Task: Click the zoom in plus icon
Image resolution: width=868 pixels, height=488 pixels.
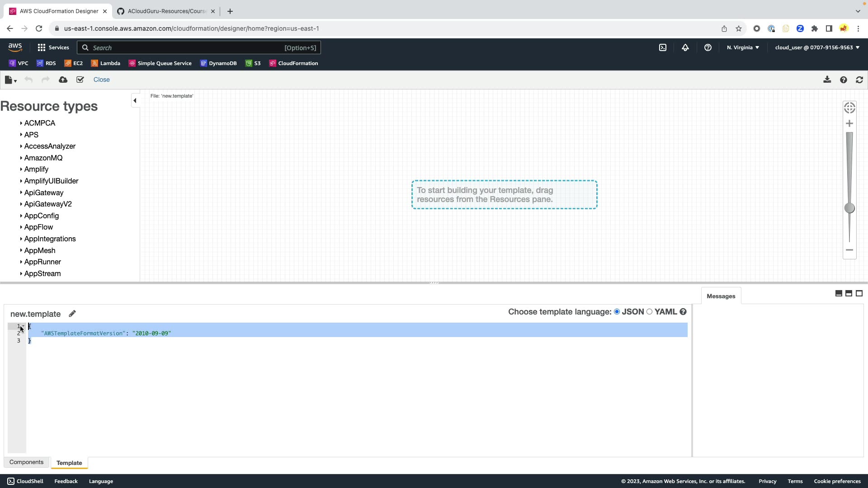Action: (x=849, y=123)
